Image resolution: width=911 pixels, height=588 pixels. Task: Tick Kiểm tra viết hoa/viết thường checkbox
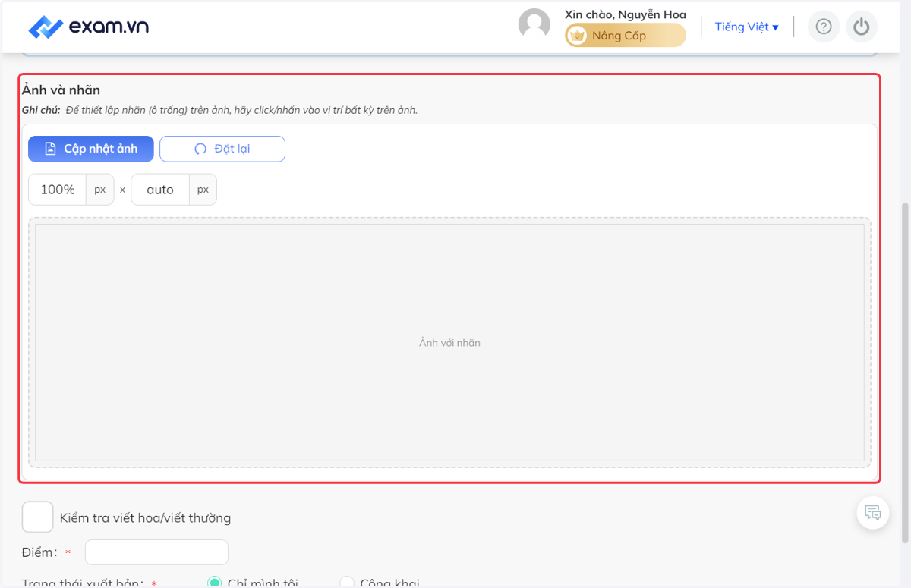[38, 517]
